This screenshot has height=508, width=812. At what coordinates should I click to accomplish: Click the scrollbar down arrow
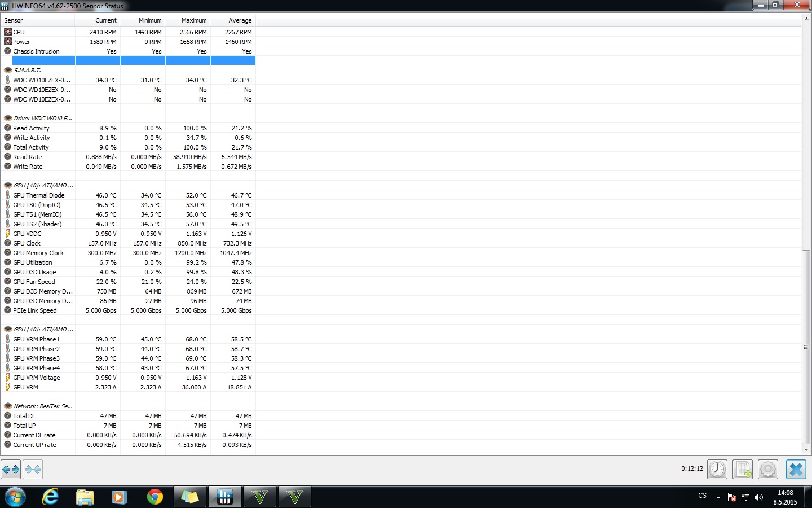806,450
